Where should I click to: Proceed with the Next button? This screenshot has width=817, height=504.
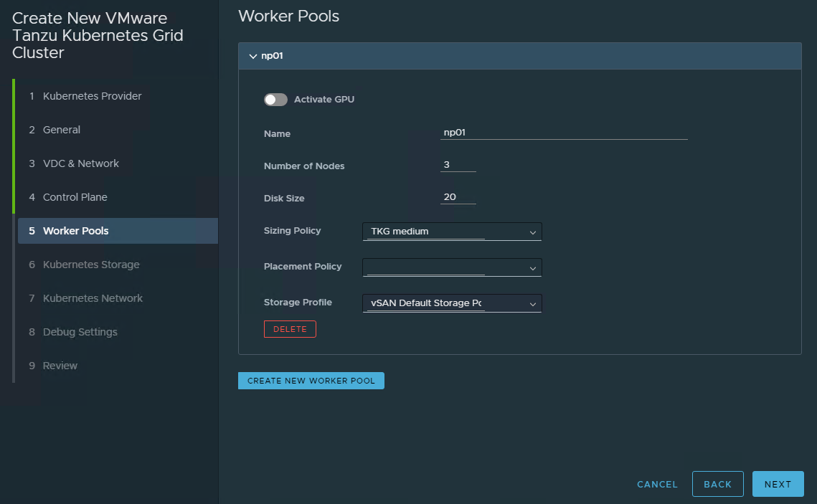778,484
